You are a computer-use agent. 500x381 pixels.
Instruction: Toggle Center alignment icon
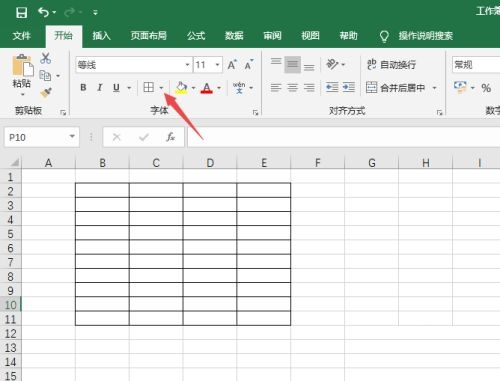pos(293,88)
